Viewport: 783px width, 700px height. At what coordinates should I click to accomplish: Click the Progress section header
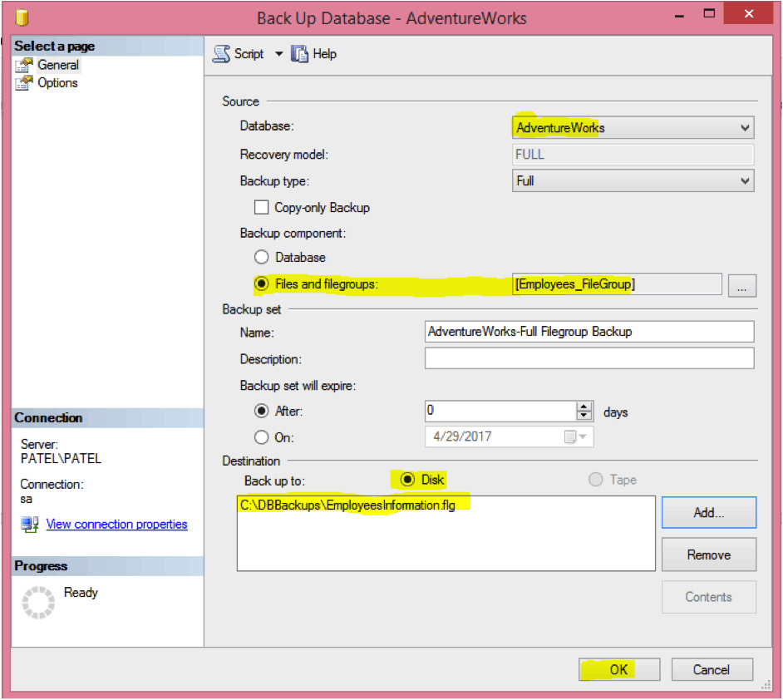click(x=107, y=565)
